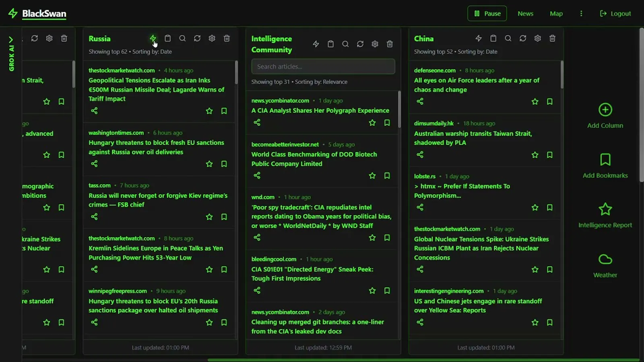Open the Weather cloud icon
The width and height of the screenshot is (644, 362).
point(605,259)
